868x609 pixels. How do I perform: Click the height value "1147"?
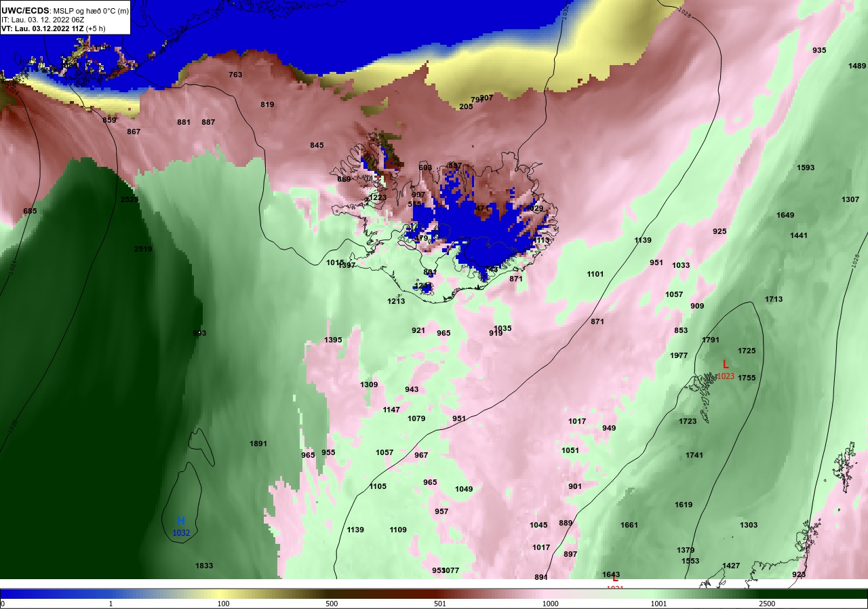tap(391, 410)
